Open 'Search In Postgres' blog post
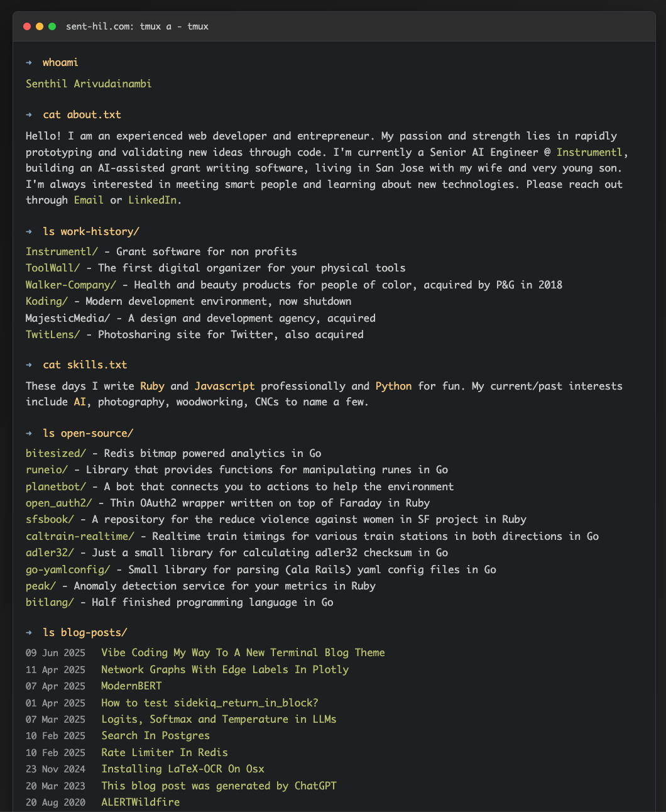Image resolution: width=666 pixels, height=812 pixels. pos(155,735)
